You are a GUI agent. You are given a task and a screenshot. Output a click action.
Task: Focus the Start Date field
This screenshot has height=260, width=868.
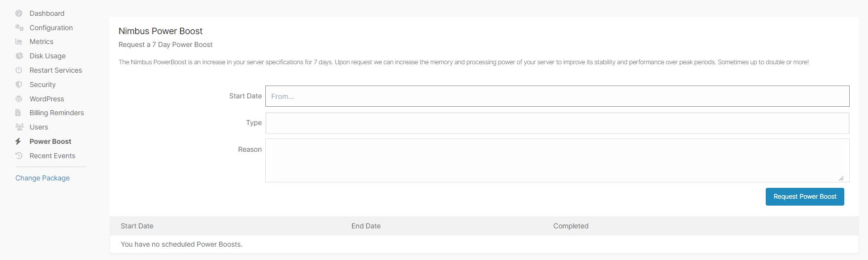click(557, 96)
